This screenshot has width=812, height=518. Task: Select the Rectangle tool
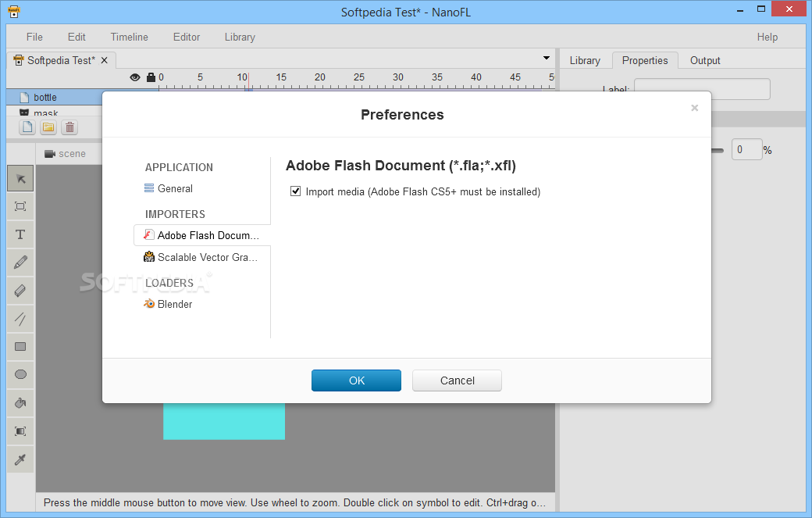point(20,347)
